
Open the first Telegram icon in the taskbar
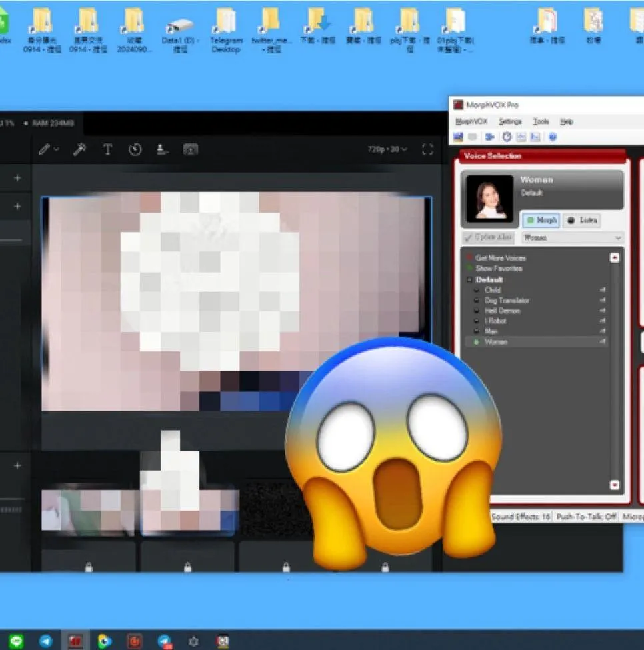pyautogui.click(x=45, y=641)
